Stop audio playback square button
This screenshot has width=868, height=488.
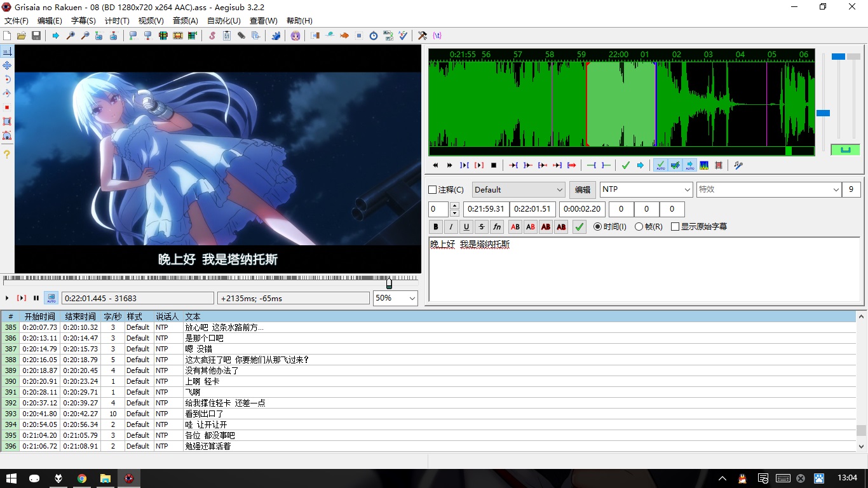click(494, 165)
